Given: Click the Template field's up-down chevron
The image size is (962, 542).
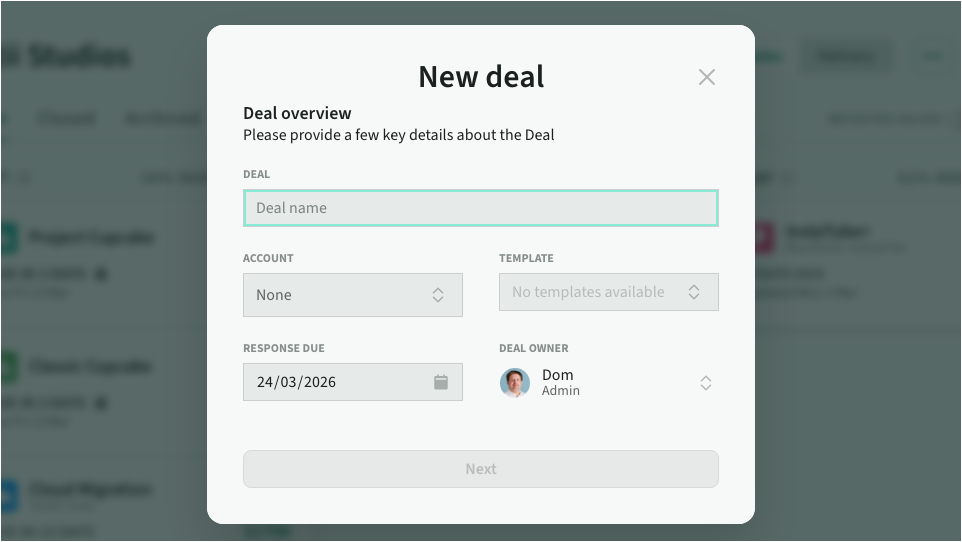Looking at the screenshot, I should 694,292.
